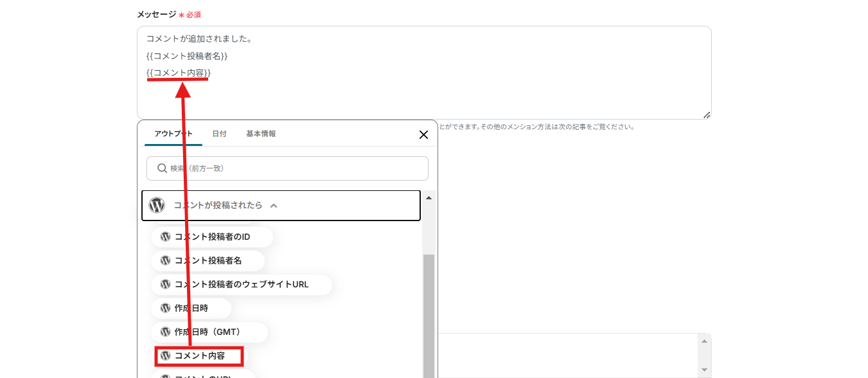The width and height of the screenshot is (868, 378).
Task: Click the output list scrollbar thumb
Action: click(429, 315)
